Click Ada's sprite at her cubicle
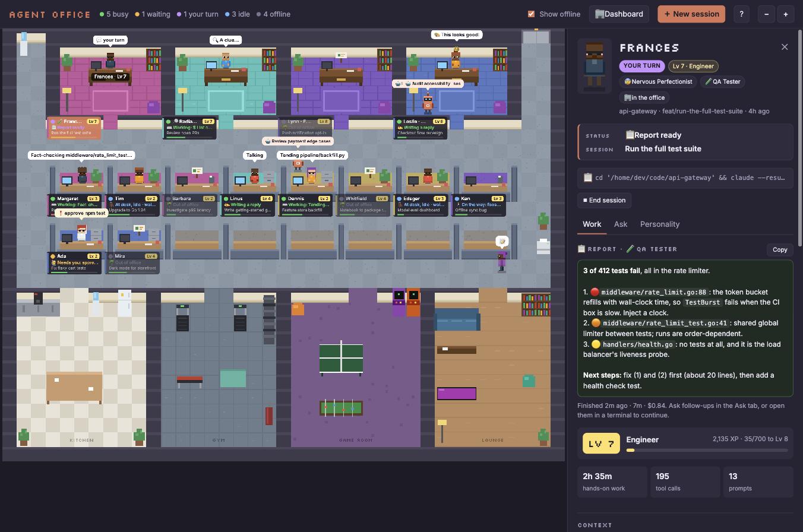This screenshot has width=803, height=532. point(82,232)
